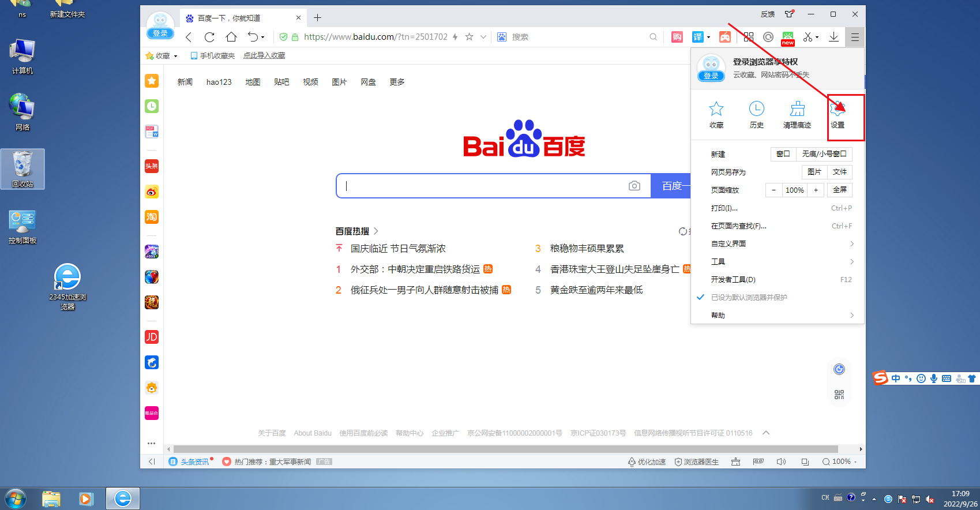Select the scissors screenshot tool
This screenshot has height=510, width=980.
pyautogui.click(x=808, y=37)
